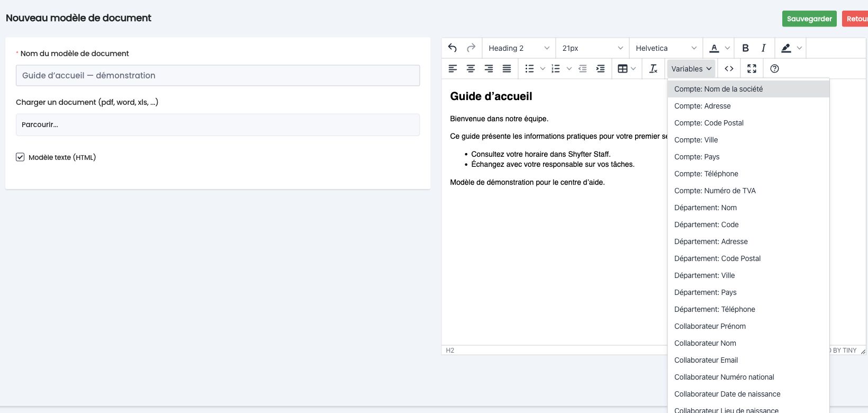Pick Collaborateur Email variable

coord(748,360)
